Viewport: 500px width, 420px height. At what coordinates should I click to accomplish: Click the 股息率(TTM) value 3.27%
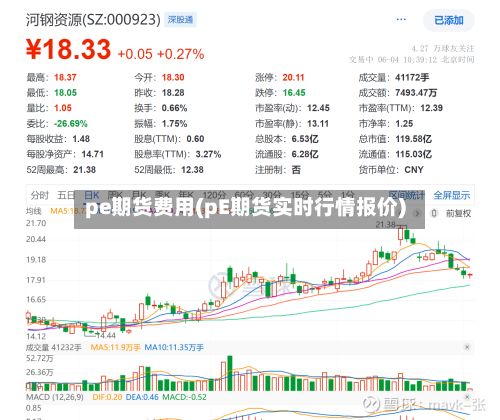point(208,154)
